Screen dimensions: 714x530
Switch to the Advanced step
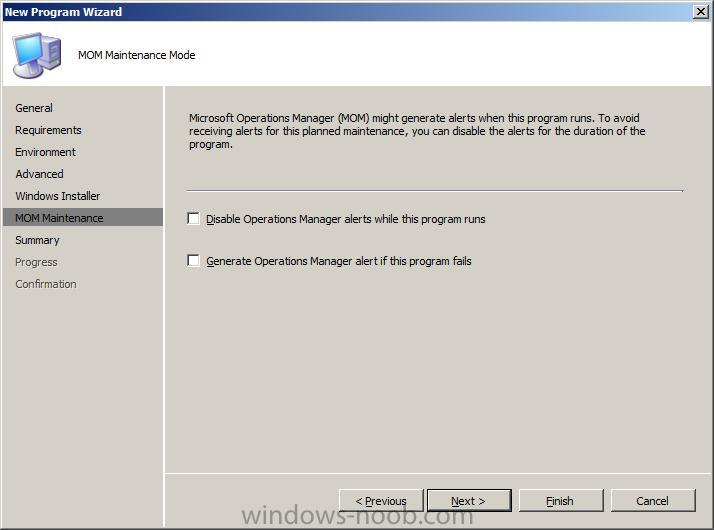[x=39, y=174]
